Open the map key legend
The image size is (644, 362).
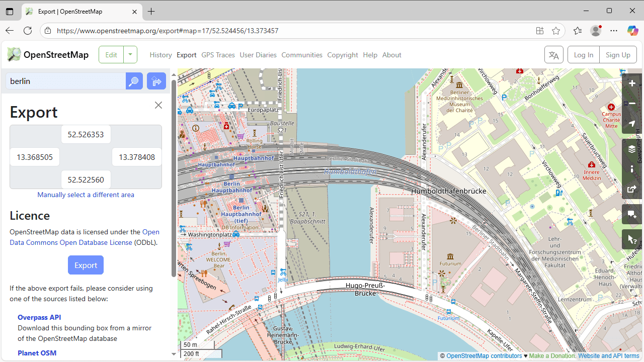click(x=632, y=169)
